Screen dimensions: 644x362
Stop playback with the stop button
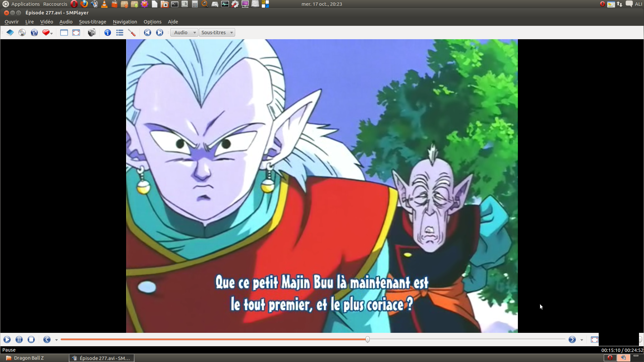click(31, 340)
